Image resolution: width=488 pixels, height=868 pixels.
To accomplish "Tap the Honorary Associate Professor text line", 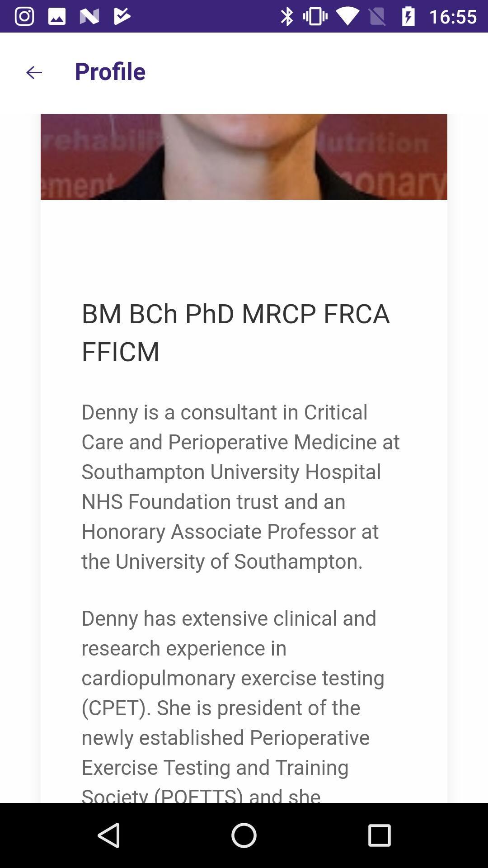I will click(x=230, y=531).
